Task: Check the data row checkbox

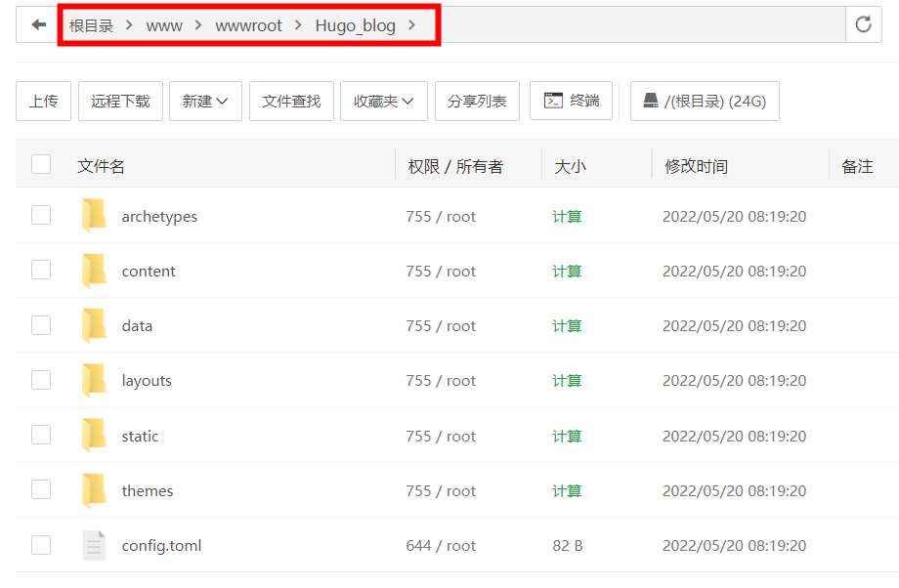Action: (41, 325)
